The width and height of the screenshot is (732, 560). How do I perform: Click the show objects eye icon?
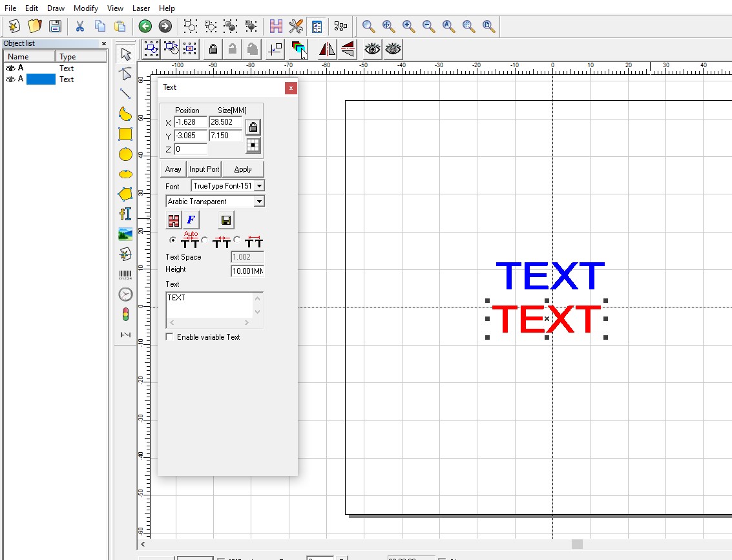pos(373,49)
